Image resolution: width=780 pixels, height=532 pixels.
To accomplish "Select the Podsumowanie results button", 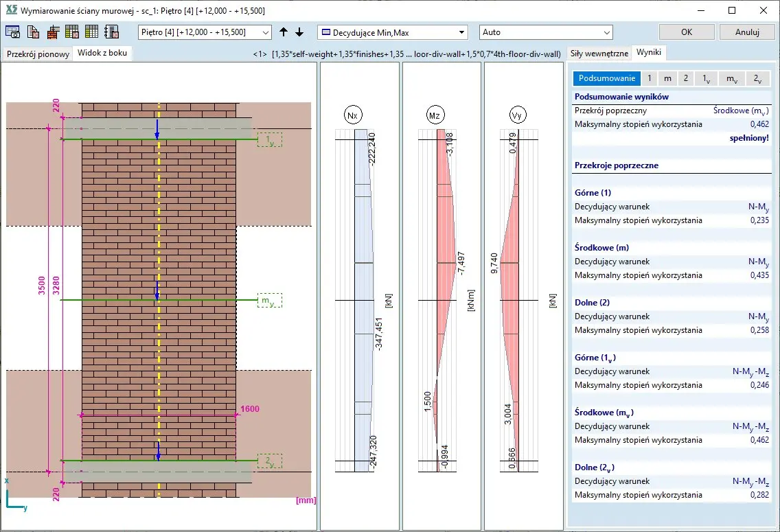I will (x=606, y=78).
